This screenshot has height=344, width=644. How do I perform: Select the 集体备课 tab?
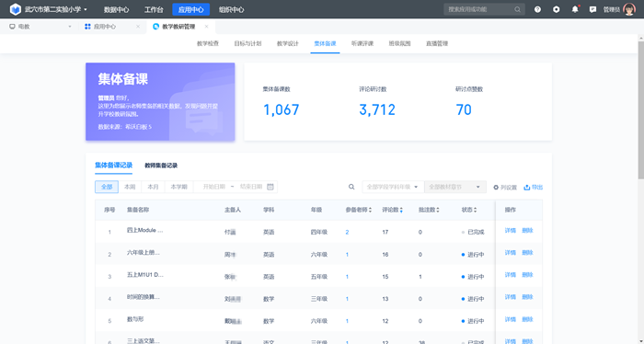(x=325, y=43)
